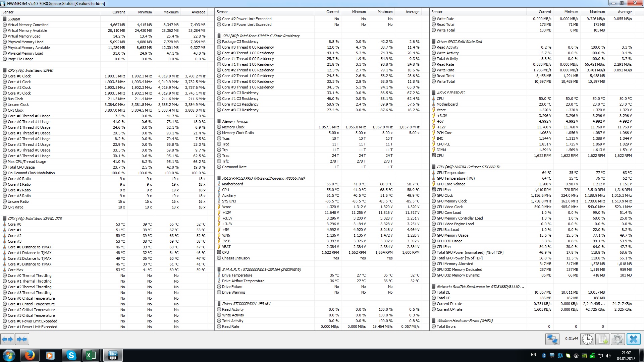Click the shrink columns arrows button
644x362 pixels.
click(x=22, y=339)
